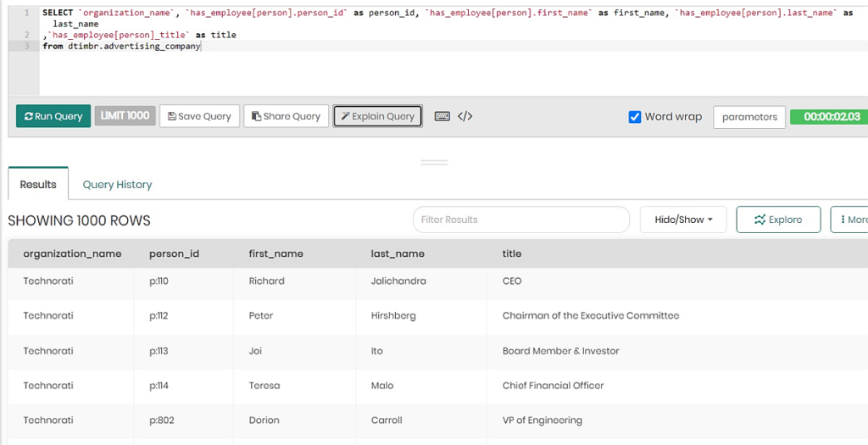This screenshot has height=445, width=868.
Task: Click the pane resize handle above the tabs
Action: click(x=434, y=163)
